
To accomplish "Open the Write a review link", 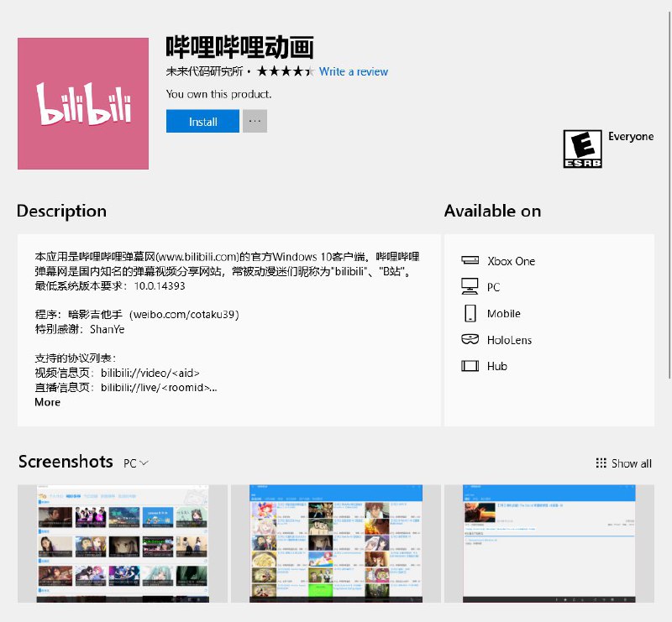I will pos(354,71).
